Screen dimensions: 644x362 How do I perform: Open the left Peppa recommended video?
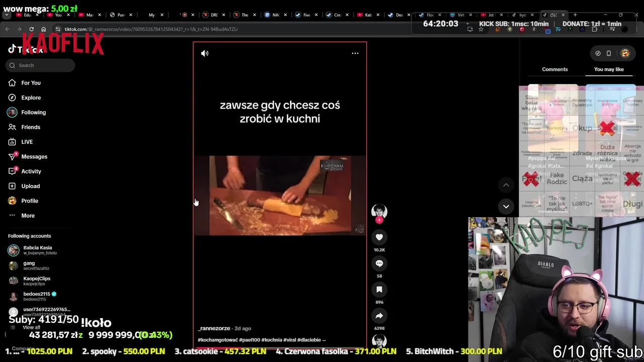pyautogui.click(x=552, y=118)
